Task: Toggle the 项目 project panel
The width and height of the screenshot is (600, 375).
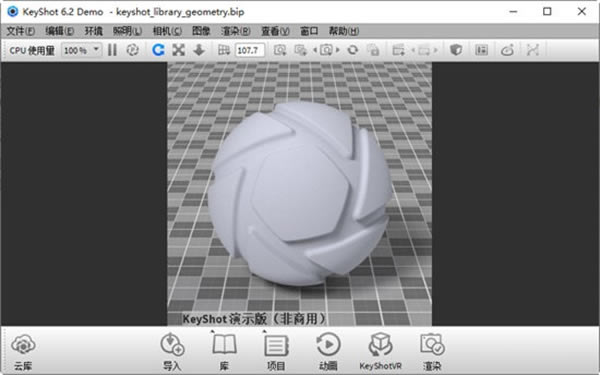Action: 276,351
